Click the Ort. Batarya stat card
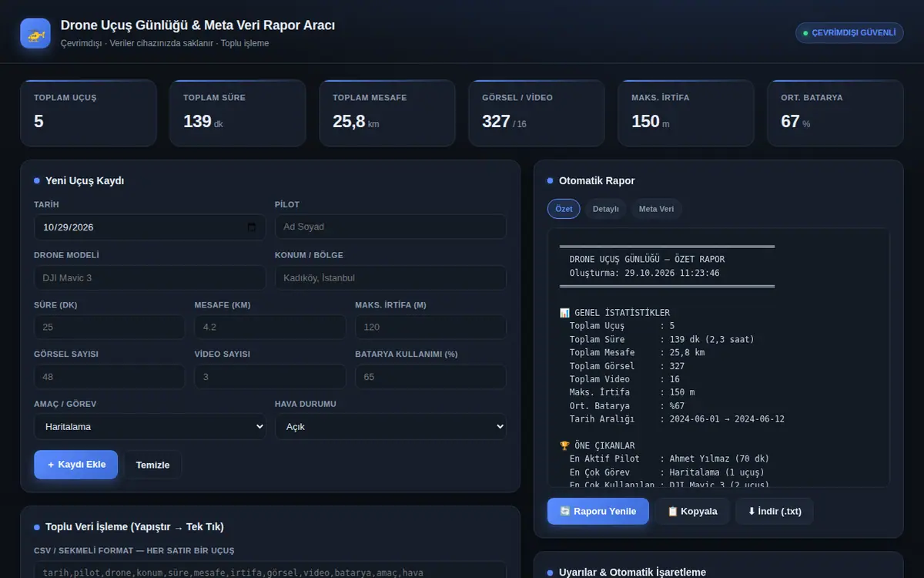 tap(835, 113)
